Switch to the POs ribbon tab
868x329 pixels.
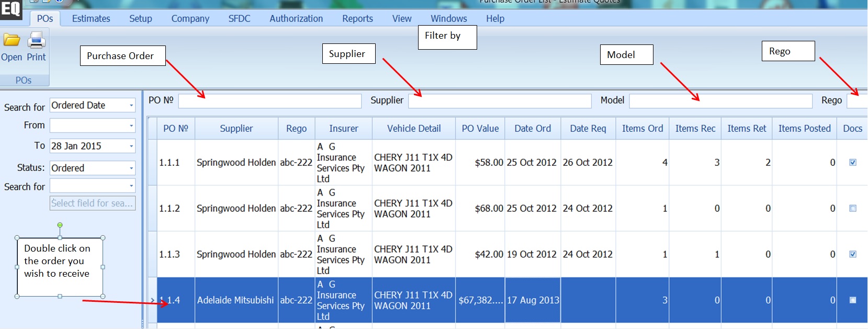(x=45, y=19)
